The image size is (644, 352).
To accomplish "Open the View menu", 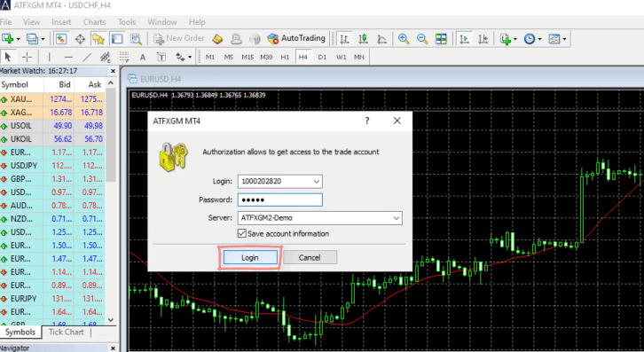I will coord(32,22).
